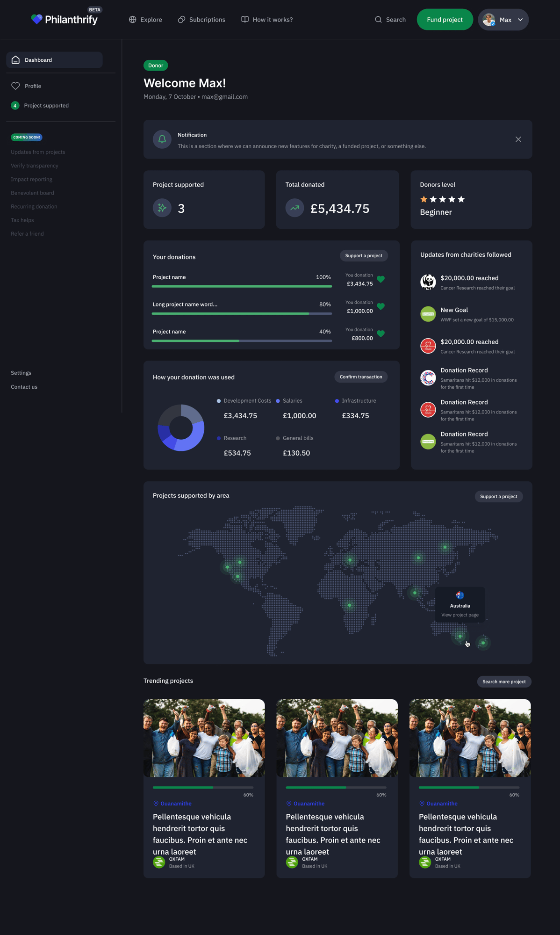Viewport: 560px width, 935px height.
Task: Click the search magnifier icon
Action: (378, 20)
